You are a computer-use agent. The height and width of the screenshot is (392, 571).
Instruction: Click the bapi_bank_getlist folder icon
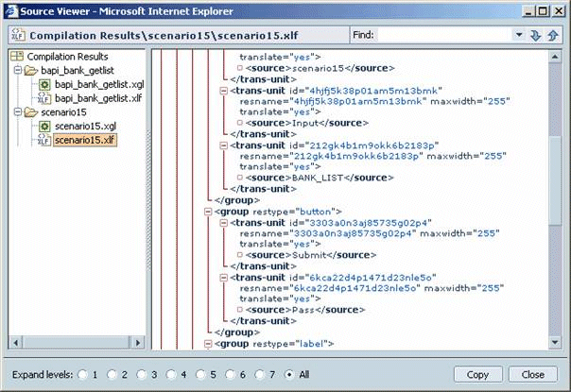[x=31, y=70]
